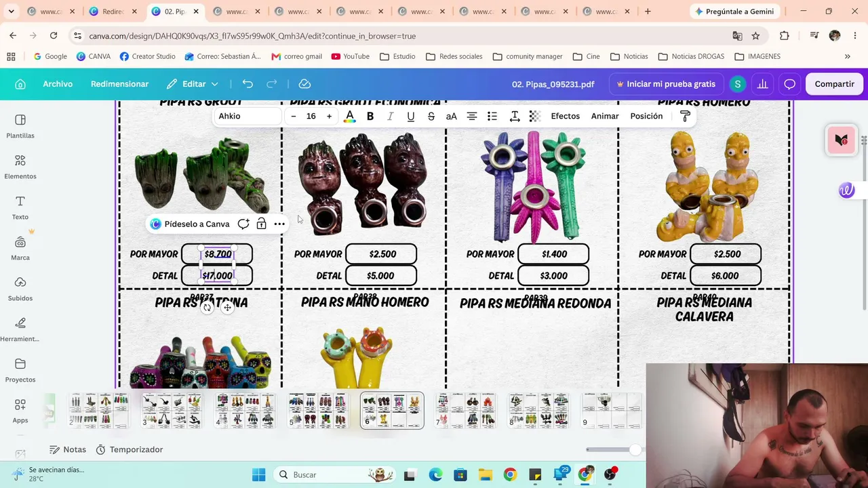Image resolution: width=868 pixels, height=488 pixels.
Task: Open the comments speech bubble icon
Action: coord(789,84)
